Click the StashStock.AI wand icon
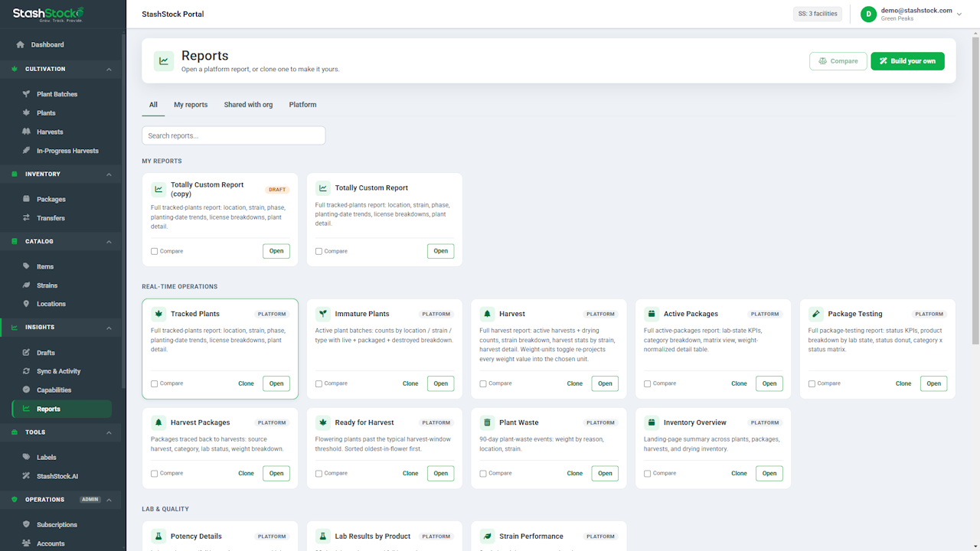 coord(27,476)
